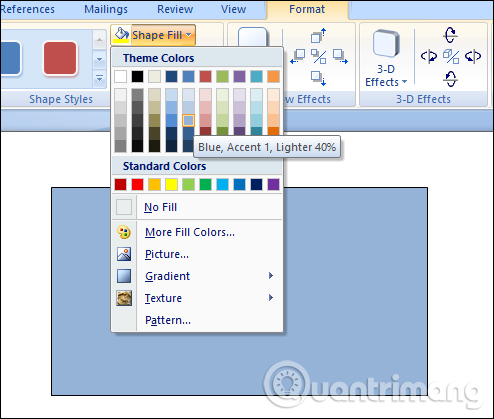Pick the red accent theme color
Viewport: 494px width, 419px height.
tap(205, 76)
